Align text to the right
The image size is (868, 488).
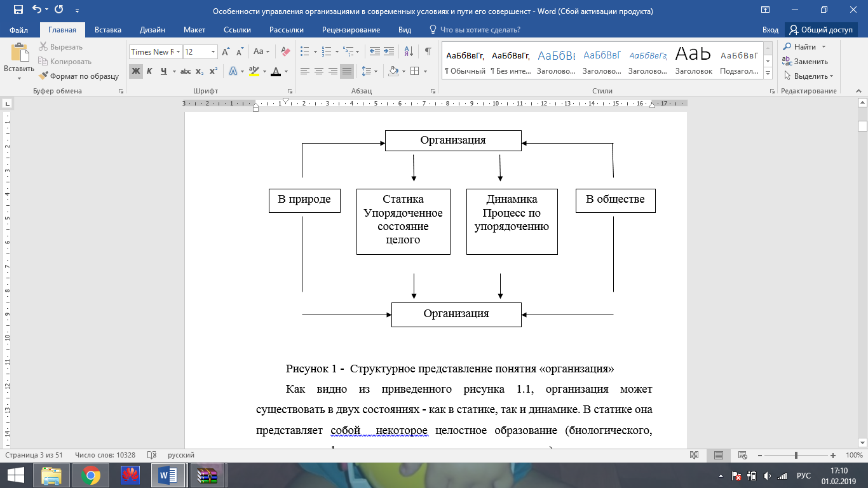click(x=333, y=71)
